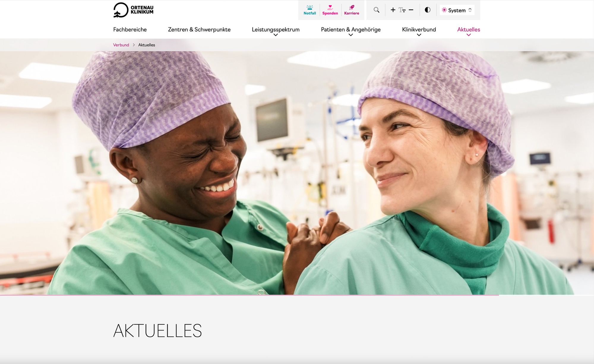Expand the Patienten & Angehörige chevron
The image size is (594, 364).
(x=351, y=35)
